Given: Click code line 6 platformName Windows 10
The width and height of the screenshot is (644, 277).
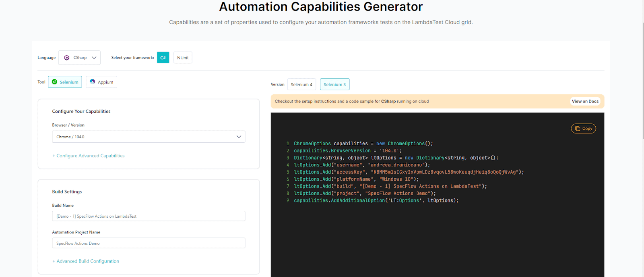Looking at the screenshot, I should point(356,179).
